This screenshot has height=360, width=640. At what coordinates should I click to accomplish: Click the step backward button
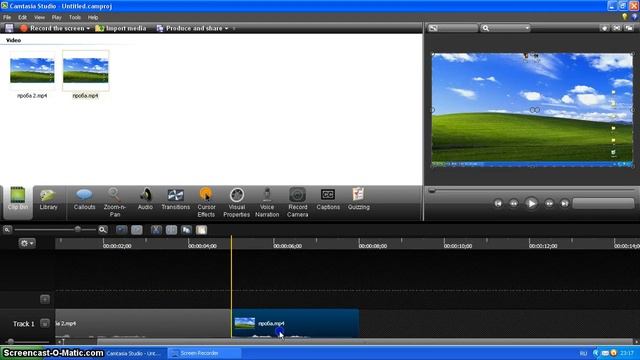click(x=513, y=203)
